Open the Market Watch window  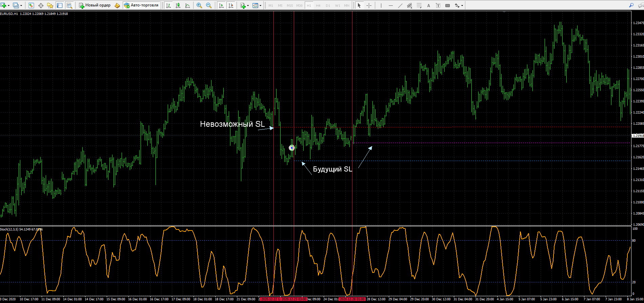tap(31, 5)
